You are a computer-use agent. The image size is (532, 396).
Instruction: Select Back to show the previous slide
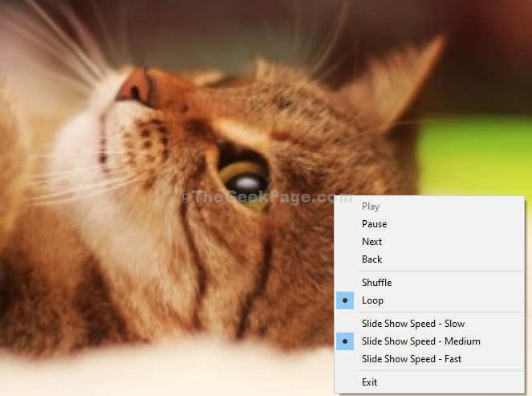pos(429,259)
